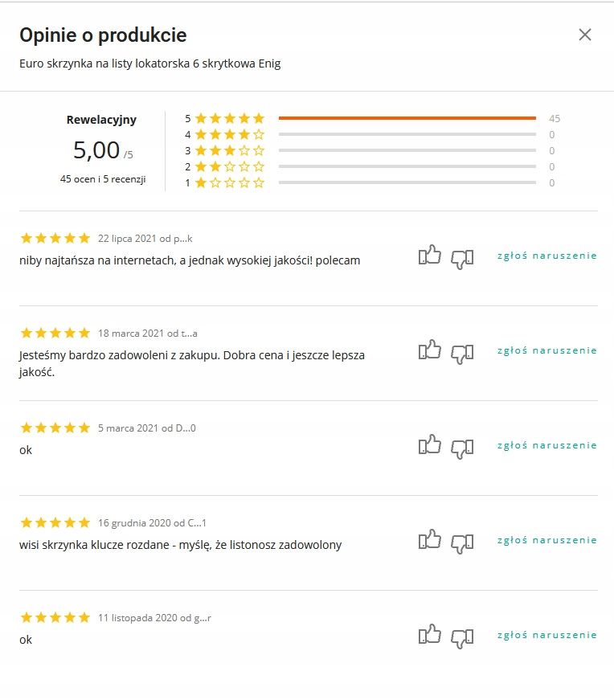This screenshot has height=700, width=614.
Task: Give thumbs up to 5 marca 2021 review
Action: [430, 445]
